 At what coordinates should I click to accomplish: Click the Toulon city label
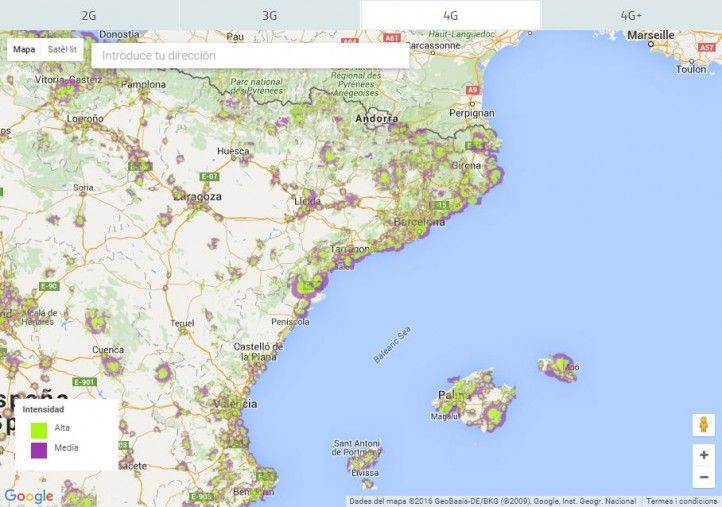point(691,69)
